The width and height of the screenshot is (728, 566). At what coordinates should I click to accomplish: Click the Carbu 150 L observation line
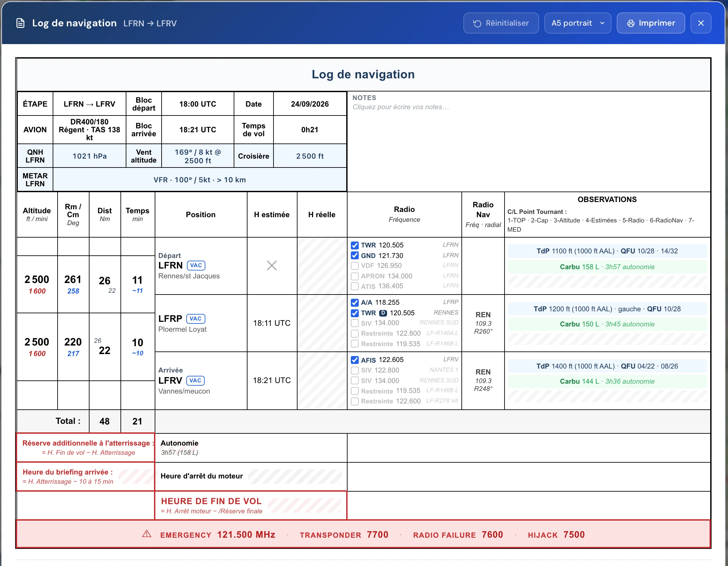coord(607,324)
